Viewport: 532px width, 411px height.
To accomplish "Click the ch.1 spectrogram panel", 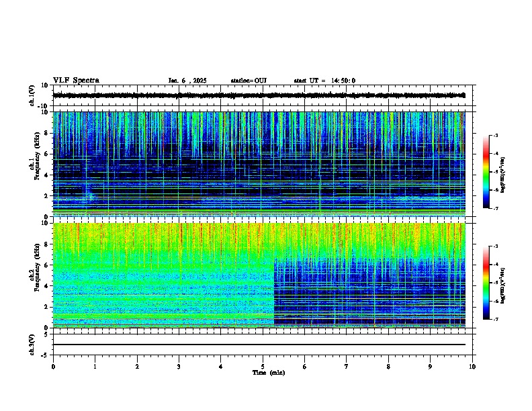I will click(x=259, y=164).
